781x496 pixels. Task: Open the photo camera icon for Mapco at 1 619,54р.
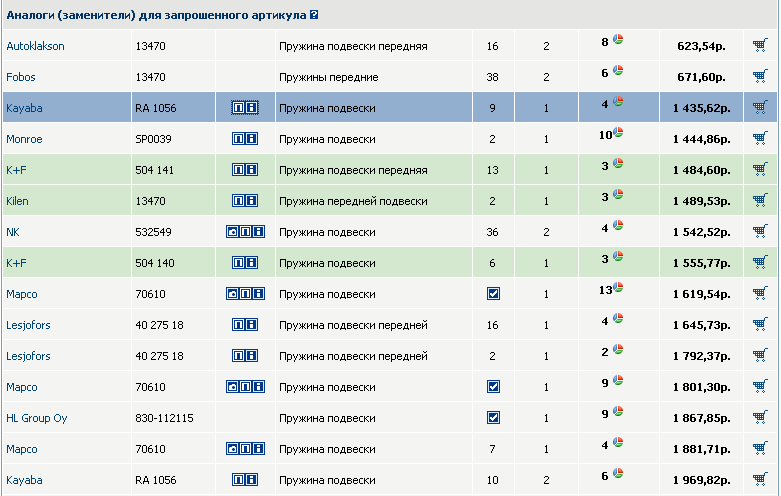click(x=232, y=294)
